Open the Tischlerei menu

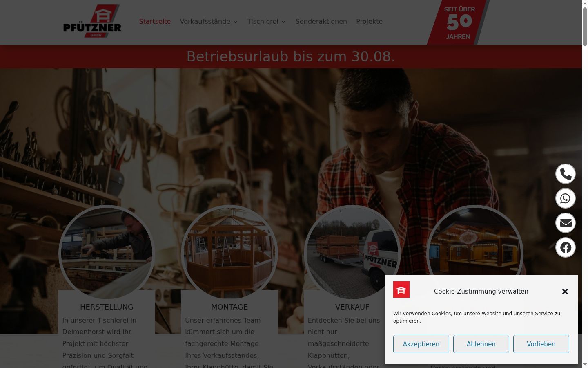coord(263,21)
